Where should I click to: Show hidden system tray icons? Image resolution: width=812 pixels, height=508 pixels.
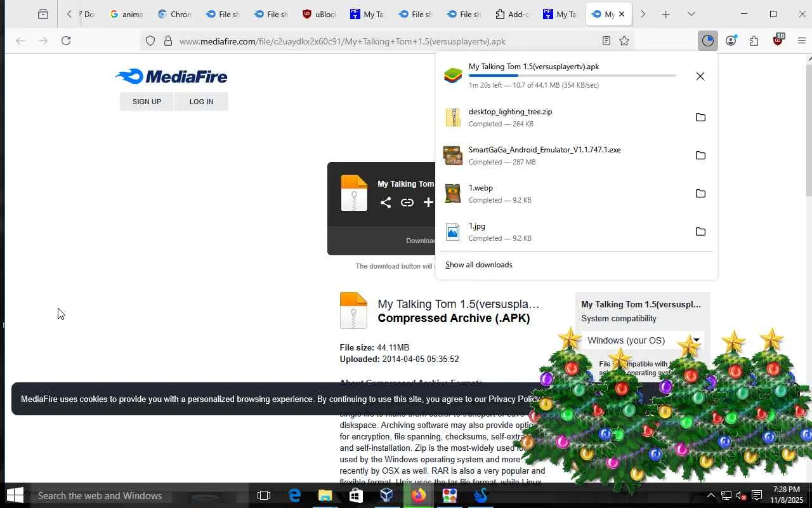(x=711, y=495)
